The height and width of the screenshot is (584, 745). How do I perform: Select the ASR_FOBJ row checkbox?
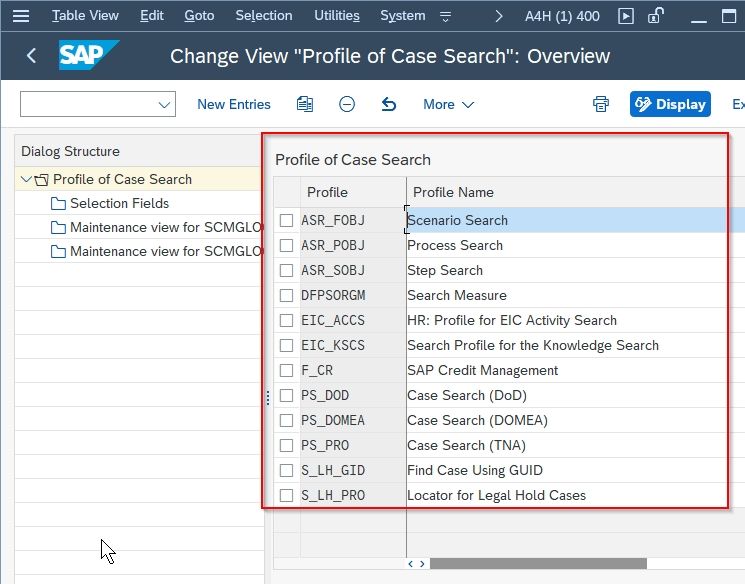[x=286, y=220]
